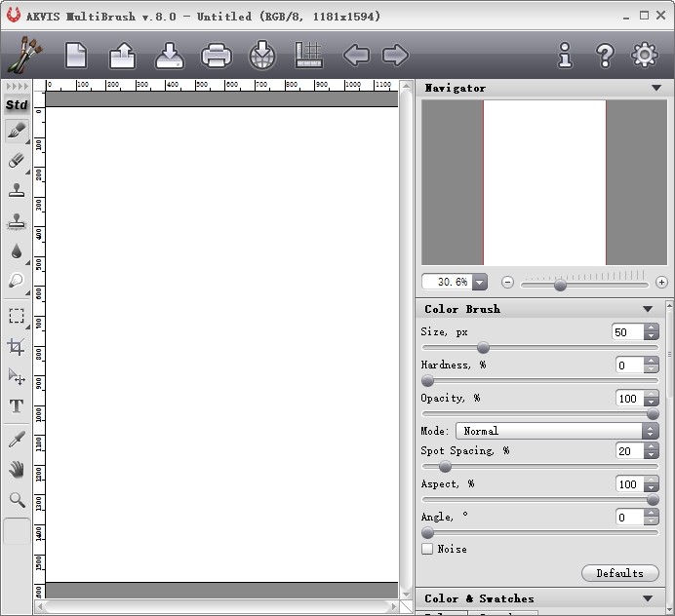The width and height of the screenshot is (675, 616).
Task: Click in the Hardness value field
Action: tap(630, 365)
